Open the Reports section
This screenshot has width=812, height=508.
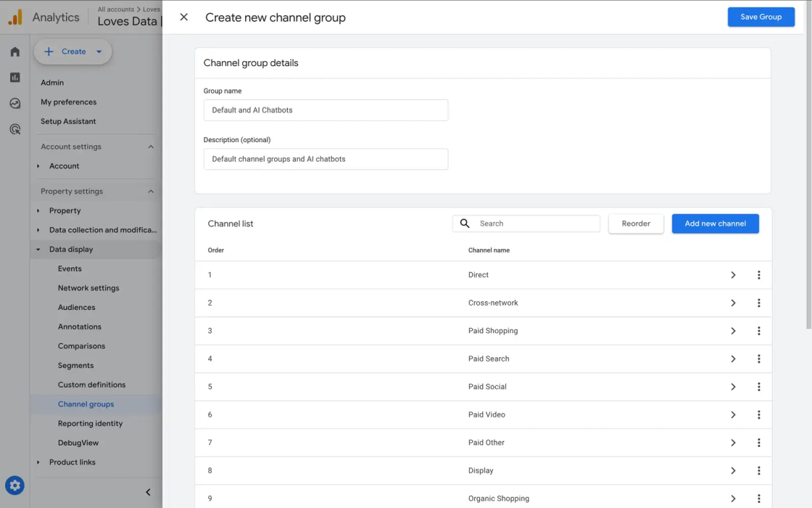pyautogui.click(x=14, y=77)
